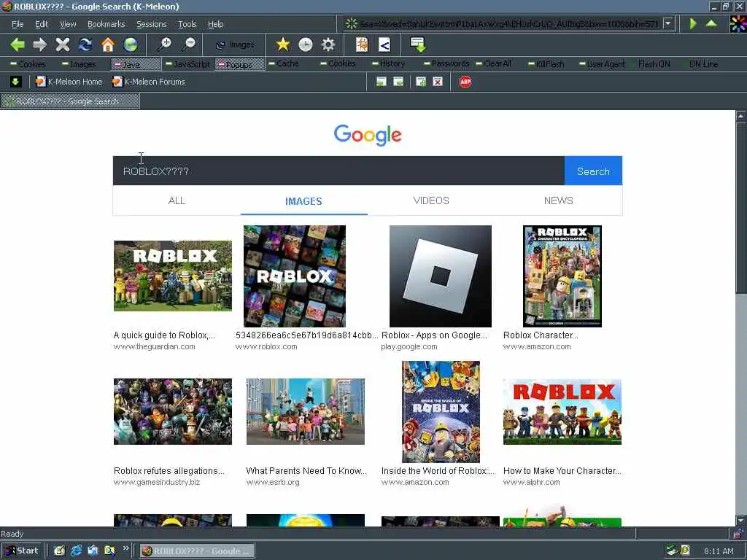747x560 pixels.
Task: Click the red X window icon in the bookmarks bar
Action: 438,82
